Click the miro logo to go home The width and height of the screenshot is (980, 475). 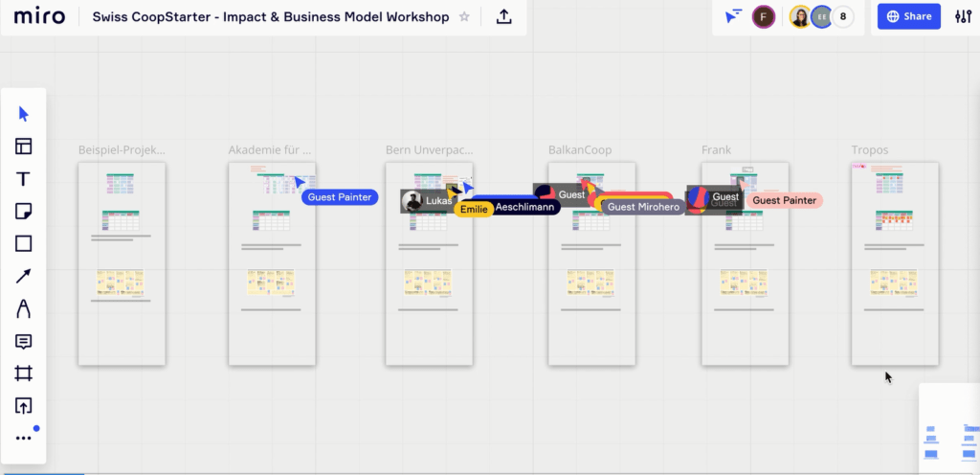[39, 17]
